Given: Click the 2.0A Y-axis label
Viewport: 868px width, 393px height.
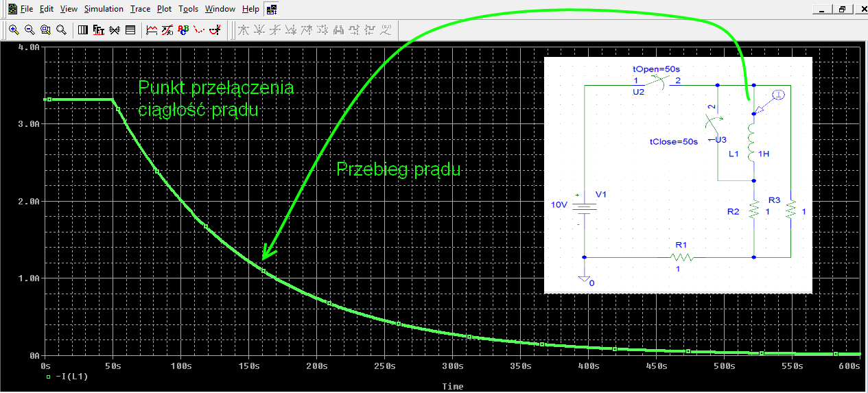Looking at the screenshot, I should tap(29, 202).
